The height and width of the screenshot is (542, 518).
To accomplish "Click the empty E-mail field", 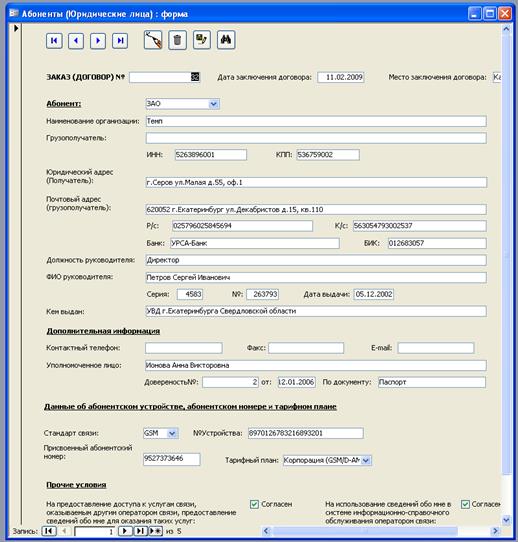I will click(x=435, y=348).
